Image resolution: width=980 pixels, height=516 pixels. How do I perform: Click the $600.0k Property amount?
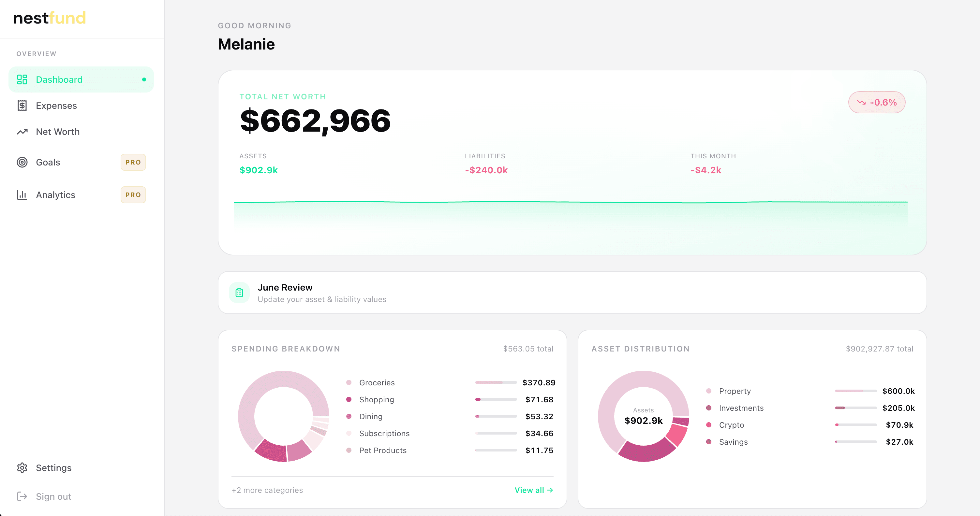click(898, 391)
